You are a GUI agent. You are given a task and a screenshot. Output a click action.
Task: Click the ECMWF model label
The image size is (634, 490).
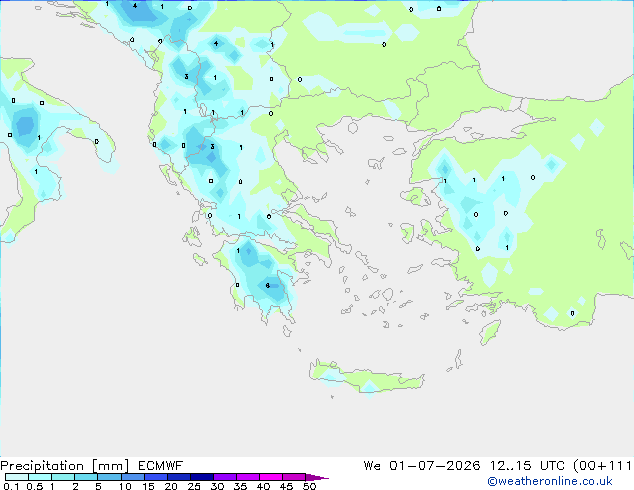(x=160, y=466)
